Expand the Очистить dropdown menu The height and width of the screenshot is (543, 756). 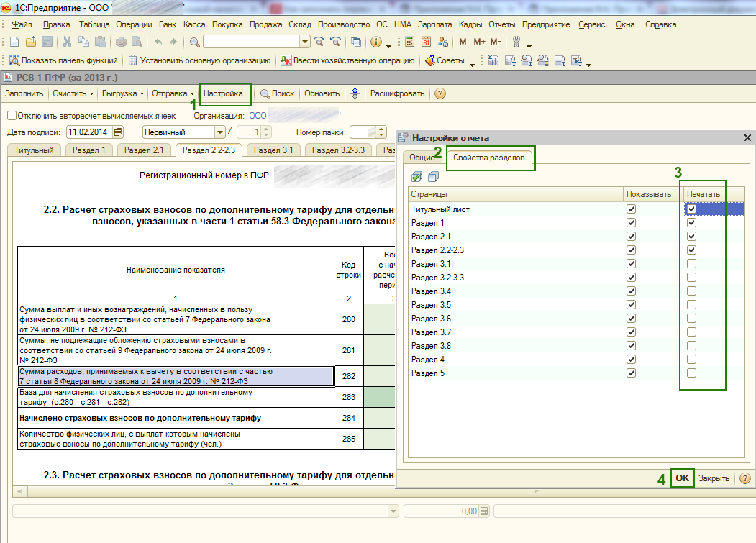(73, 93)
